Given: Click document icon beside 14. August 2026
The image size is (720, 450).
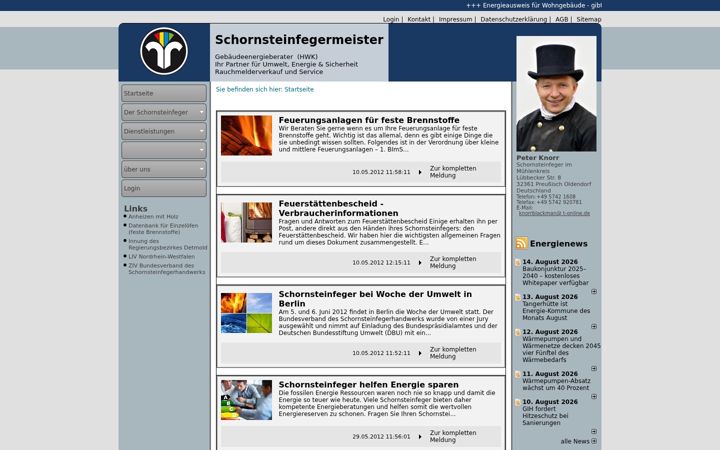Looking at the screenshot, I should click(518, 262).
